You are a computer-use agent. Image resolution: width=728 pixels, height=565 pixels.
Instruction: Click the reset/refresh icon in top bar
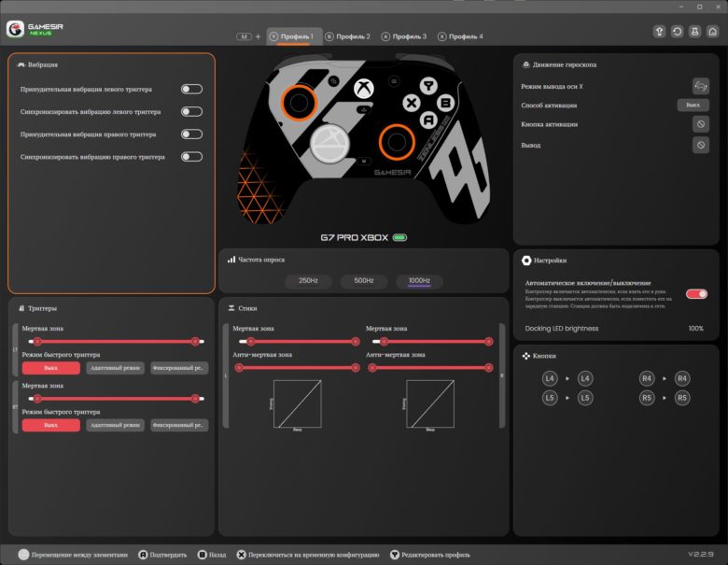pos(677,32)
